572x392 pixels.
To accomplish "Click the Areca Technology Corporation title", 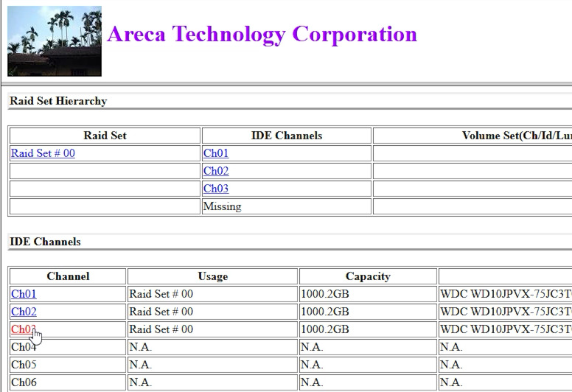I will (262, 35).
